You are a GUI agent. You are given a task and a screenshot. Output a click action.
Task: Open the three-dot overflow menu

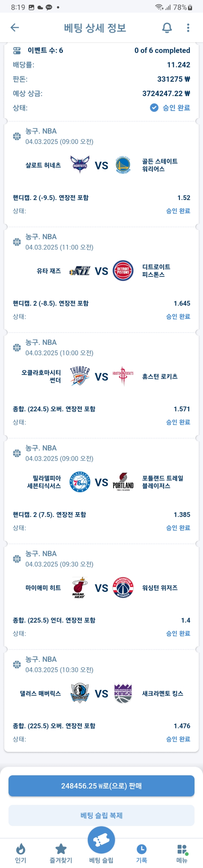point(188,28)
